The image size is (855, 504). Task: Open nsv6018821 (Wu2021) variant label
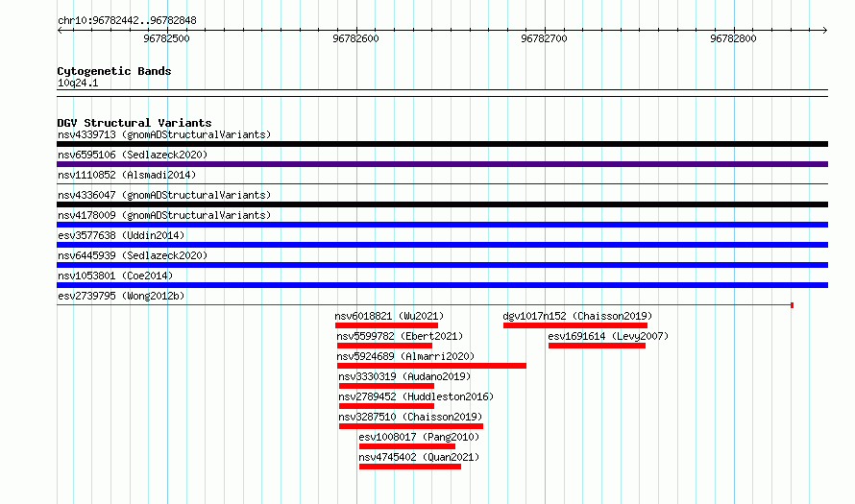pos(389,316)
